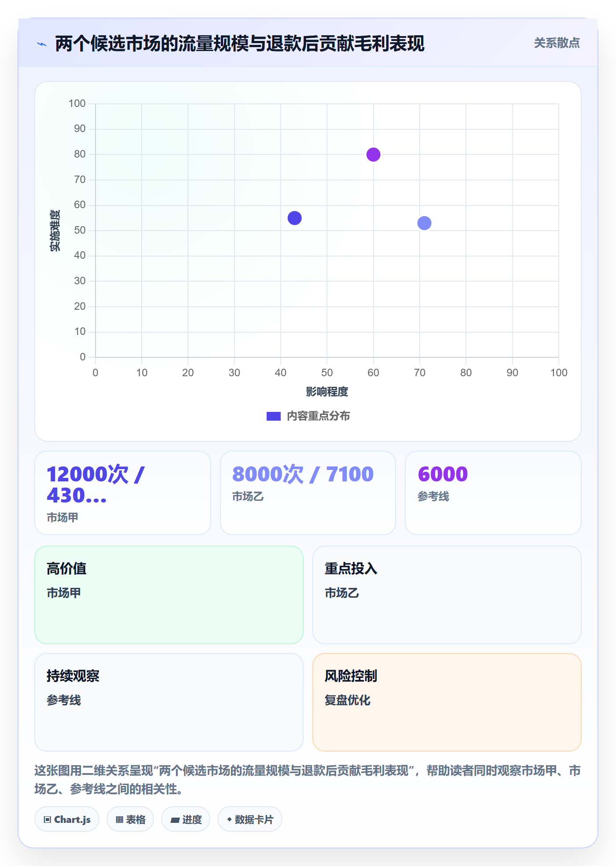The width and height of the screenshot is (616, 866).
Task: Toggle the 内容重点分布 legend color swatch
Action: coord(273,416)
